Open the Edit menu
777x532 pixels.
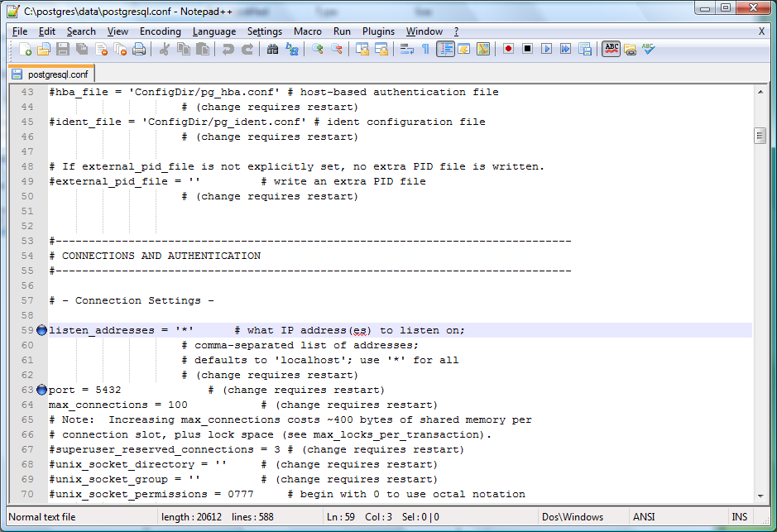coord(47,31)
